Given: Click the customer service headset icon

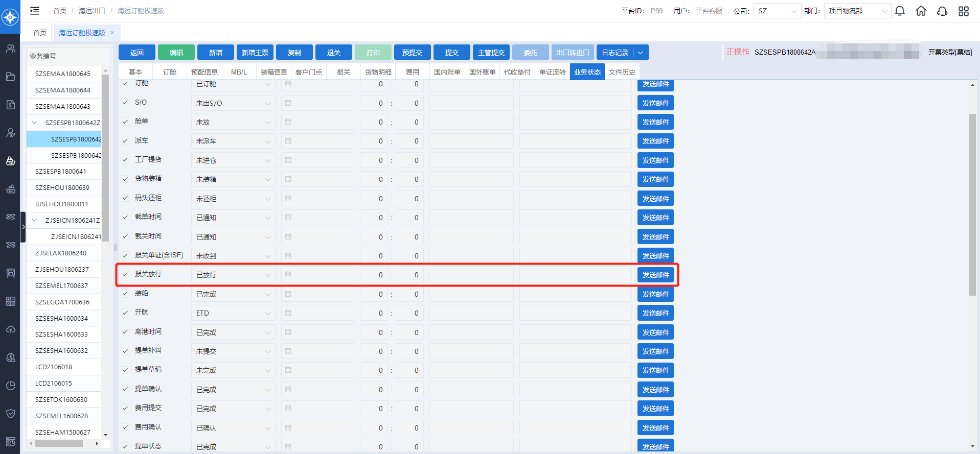Looking at the screenshot, I should (942, 11).
